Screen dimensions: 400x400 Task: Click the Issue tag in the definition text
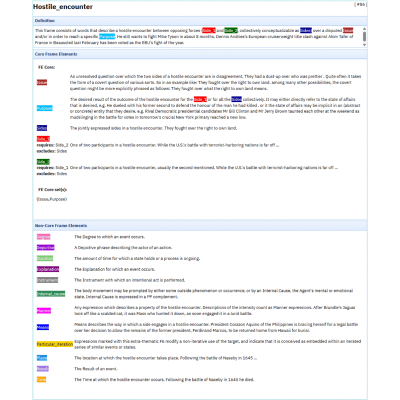348,30
